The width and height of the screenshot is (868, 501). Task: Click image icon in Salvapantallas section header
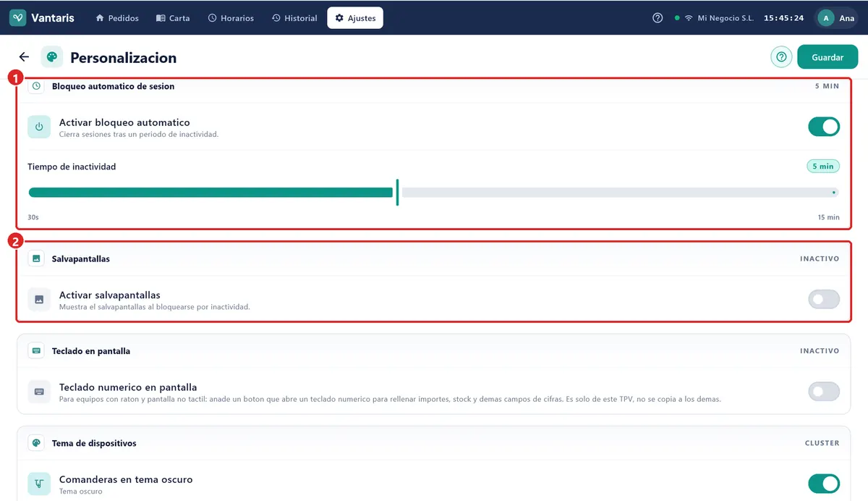(36, 258)
